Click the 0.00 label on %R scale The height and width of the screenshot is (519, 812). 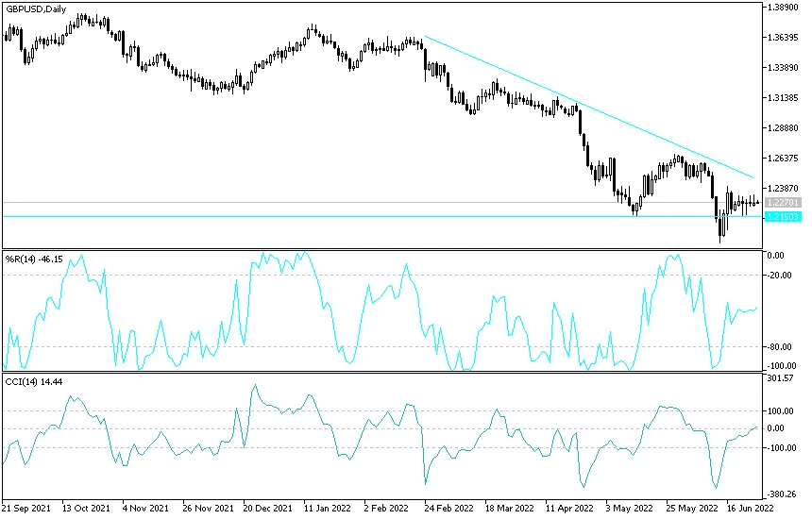[776, 256]
